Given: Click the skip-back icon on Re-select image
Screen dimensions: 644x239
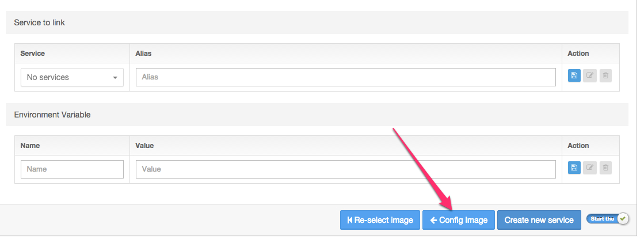Looking at the screenshot, I should coord(350,220).
